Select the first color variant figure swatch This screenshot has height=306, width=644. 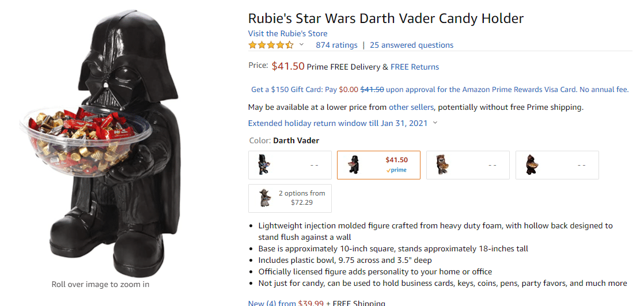tap(290, 165)
